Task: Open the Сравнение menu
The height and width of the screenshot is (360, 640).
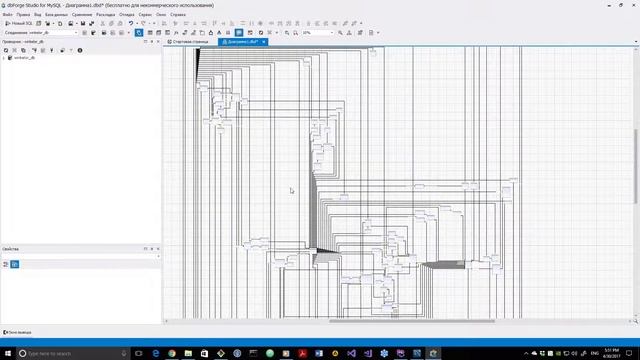Action: coord(82,14)
